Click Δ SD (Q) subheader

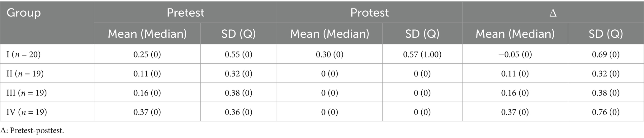coord(606,34)
